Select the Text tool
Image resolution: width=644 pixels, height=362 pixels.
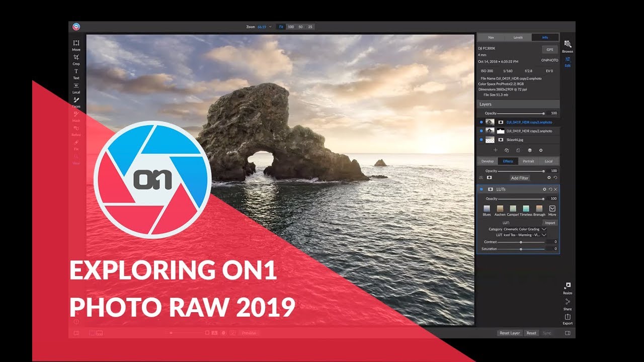[x=76, y=73]
